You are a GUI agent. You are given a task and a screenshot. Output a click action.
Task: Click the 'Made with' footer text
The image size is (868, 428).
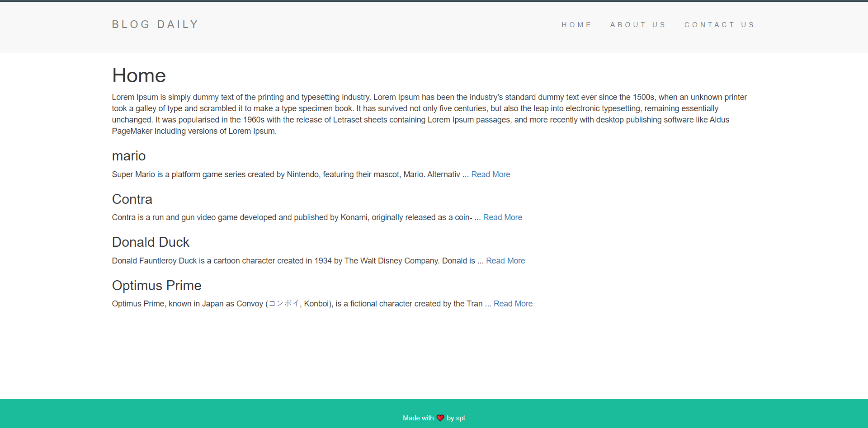point(418,418)
